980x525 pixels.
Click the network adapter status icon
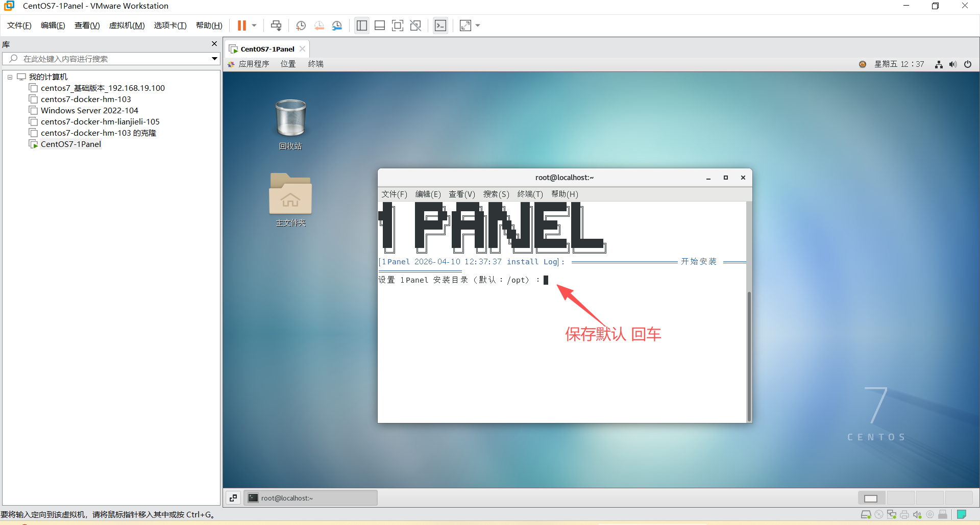[892, 514]
